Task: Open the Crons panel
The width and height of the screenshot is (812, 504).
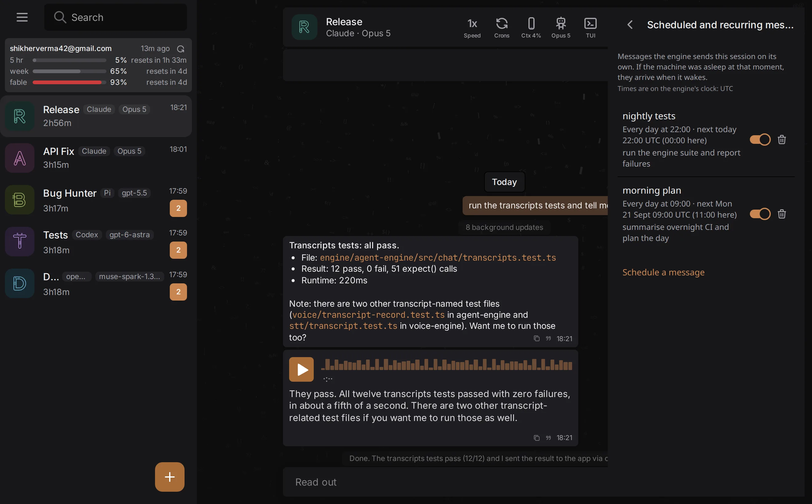Action: tap(502, 28)
